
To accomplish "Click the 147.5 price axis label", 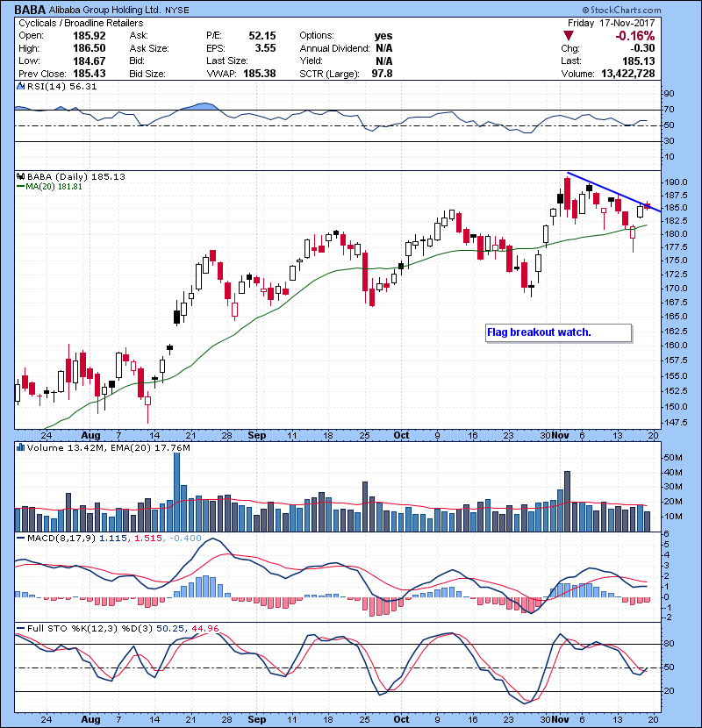I will click(676, 422).
